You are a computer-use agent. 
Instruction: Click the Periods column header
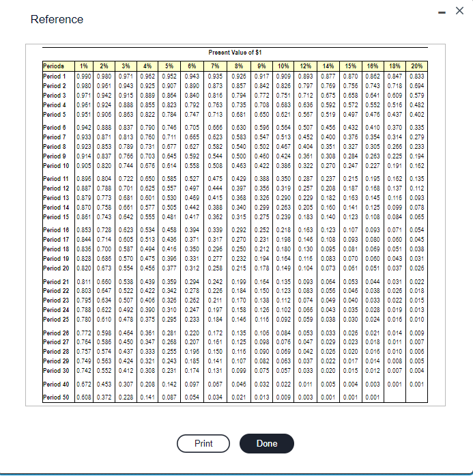point(59,66)
